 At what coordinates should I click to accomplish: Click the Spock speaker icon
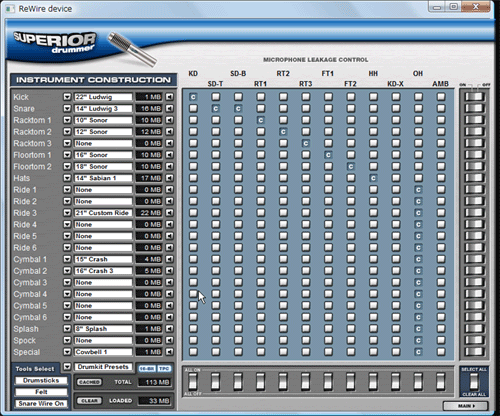pos(170,340)
